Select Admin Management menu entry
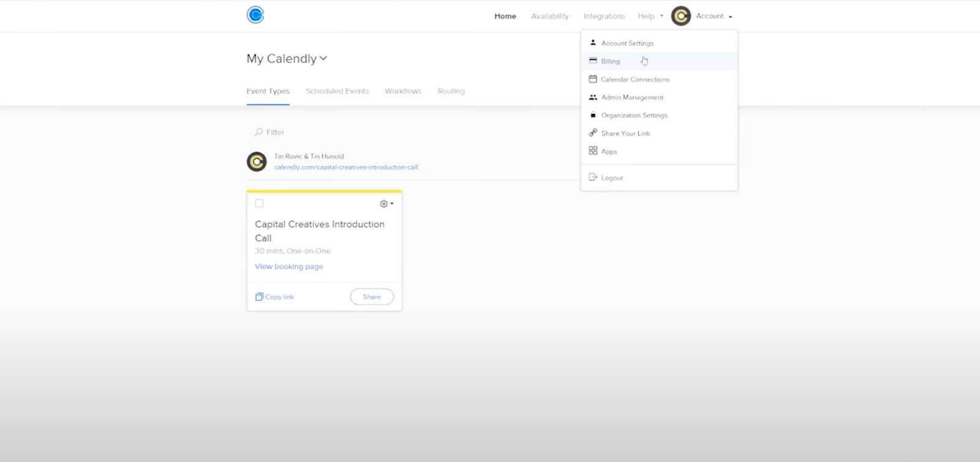This screenshot has height=462, width=980. [659, 97]
